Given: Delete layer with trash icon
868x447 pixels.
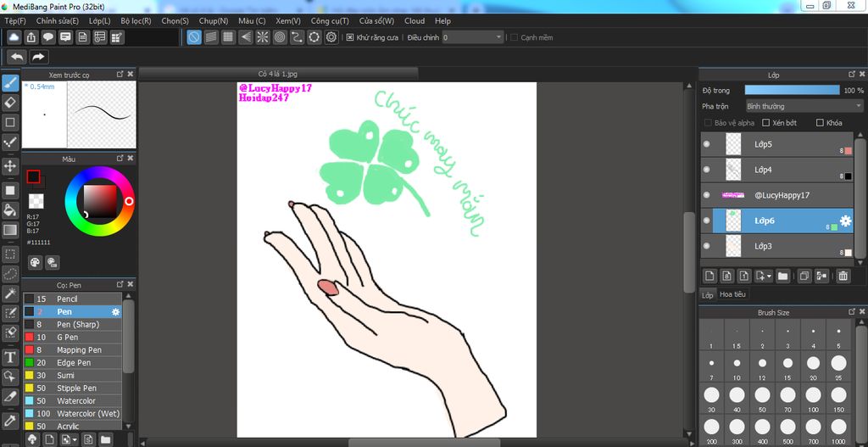Looking at the screenshot, I should (843, 276).
